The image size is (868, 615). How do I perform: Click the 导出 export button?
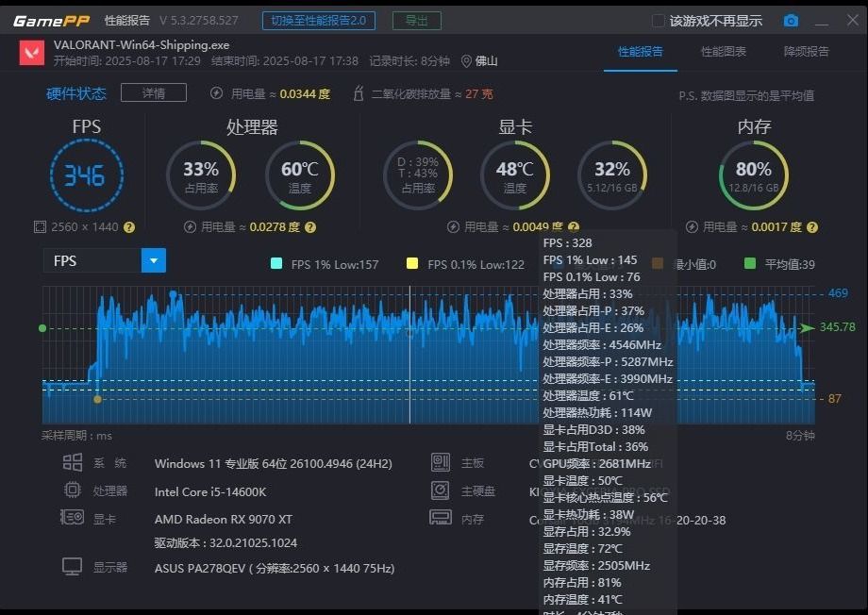tap(417, 21)
